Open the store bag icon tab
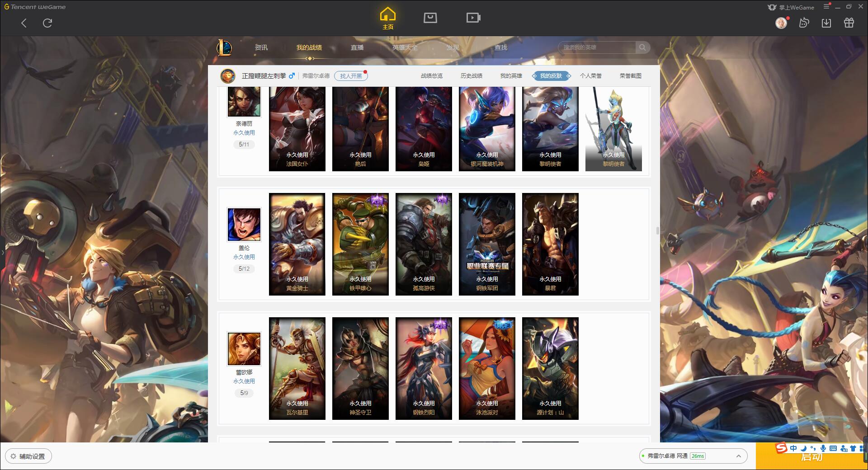This screenshot has width=868, height=470. point(430,18)
